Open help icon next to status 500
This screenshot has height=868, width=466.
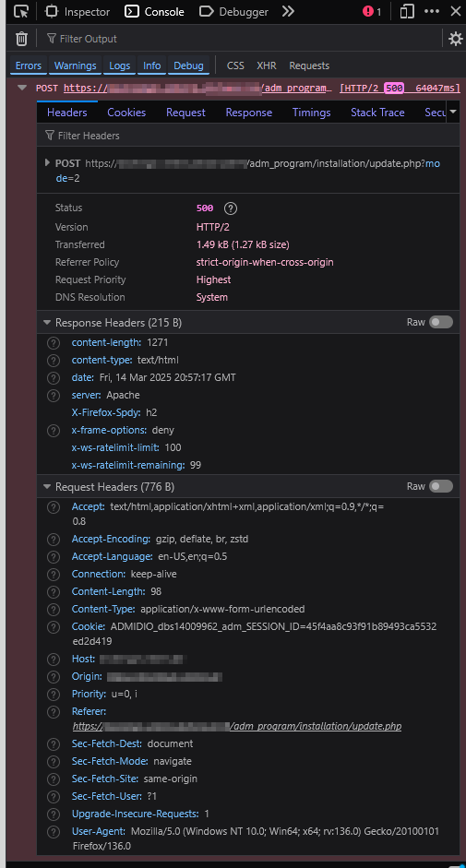pyautogui.click(x=231, y=208)
